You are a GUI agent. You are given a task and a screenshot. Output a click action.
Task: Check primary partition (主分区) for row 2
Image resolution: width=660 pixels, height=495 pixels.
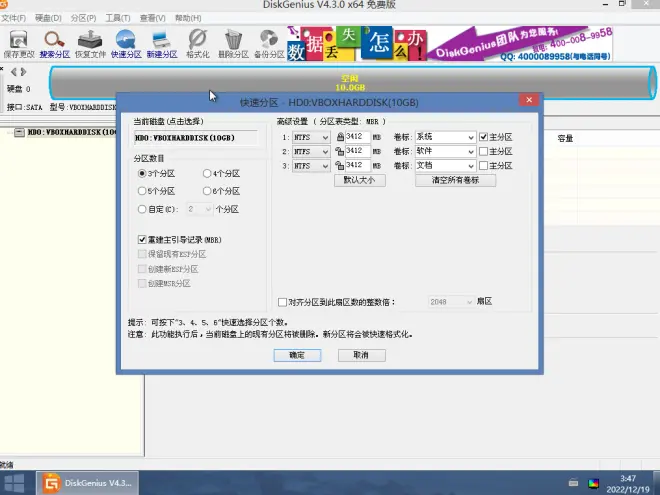tap(484, 151)
